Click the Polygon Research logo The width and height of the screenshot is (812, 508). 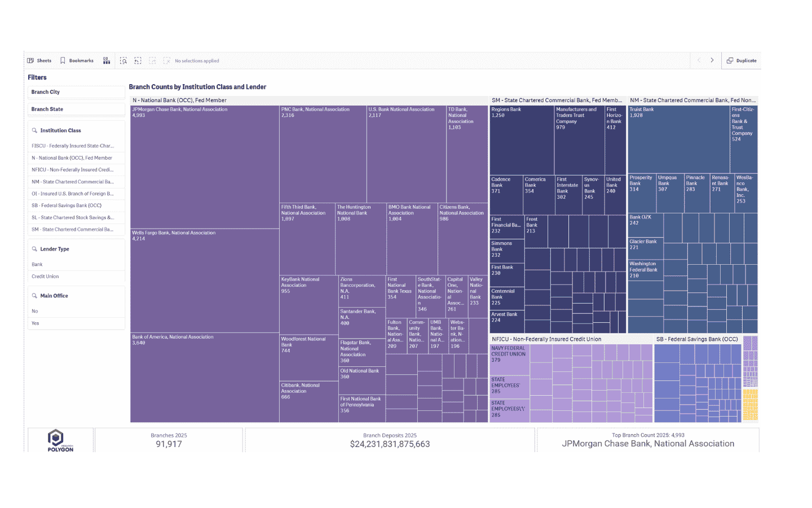click(60, 440)
